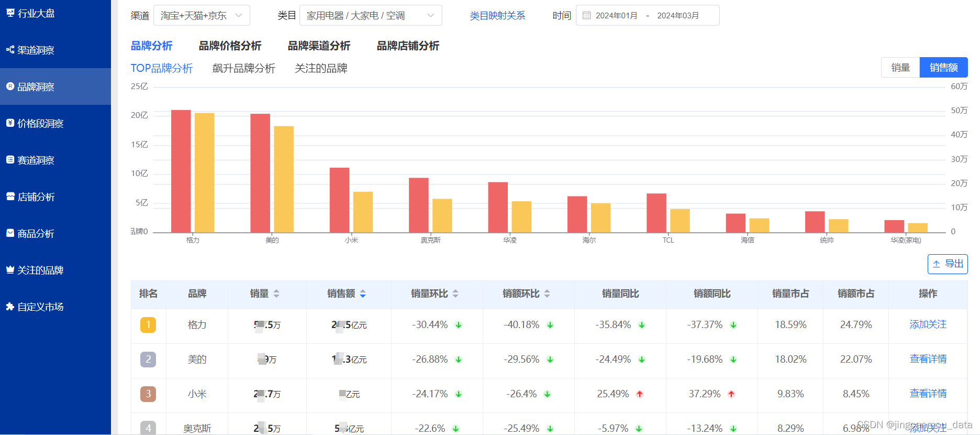Click the 行业大盘 sidebar icon

pos(10,13)
